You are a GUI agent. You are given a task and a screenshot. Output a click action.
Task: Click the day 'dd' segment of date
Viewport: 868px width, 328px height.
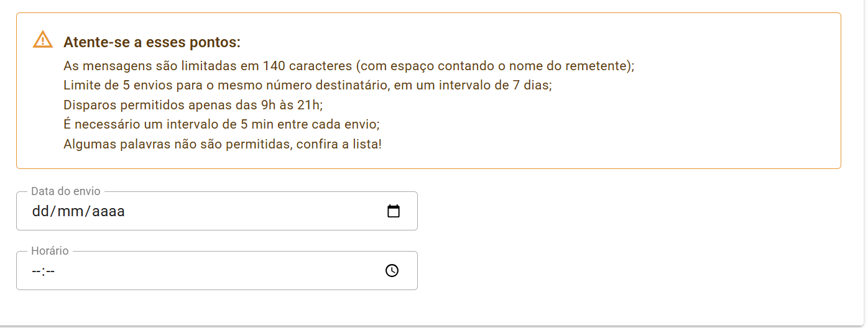(x=40, y=211)
